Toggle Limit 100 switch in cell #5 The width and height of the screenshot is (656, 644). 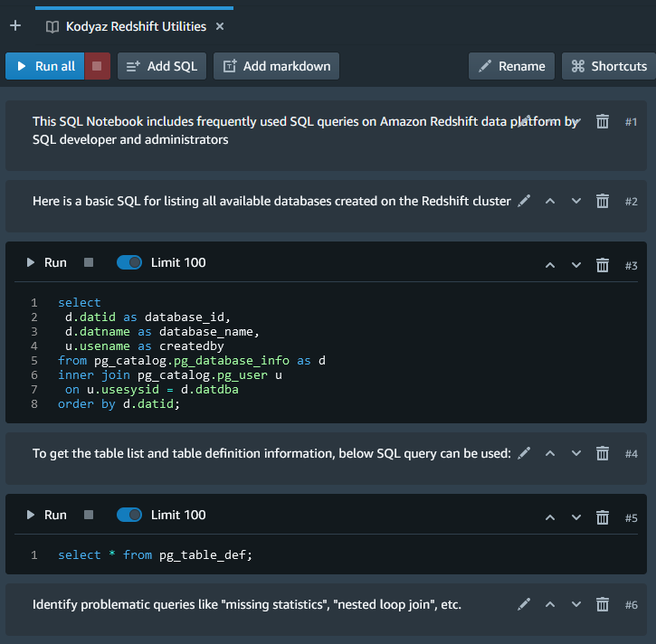[x=129, y=515]
